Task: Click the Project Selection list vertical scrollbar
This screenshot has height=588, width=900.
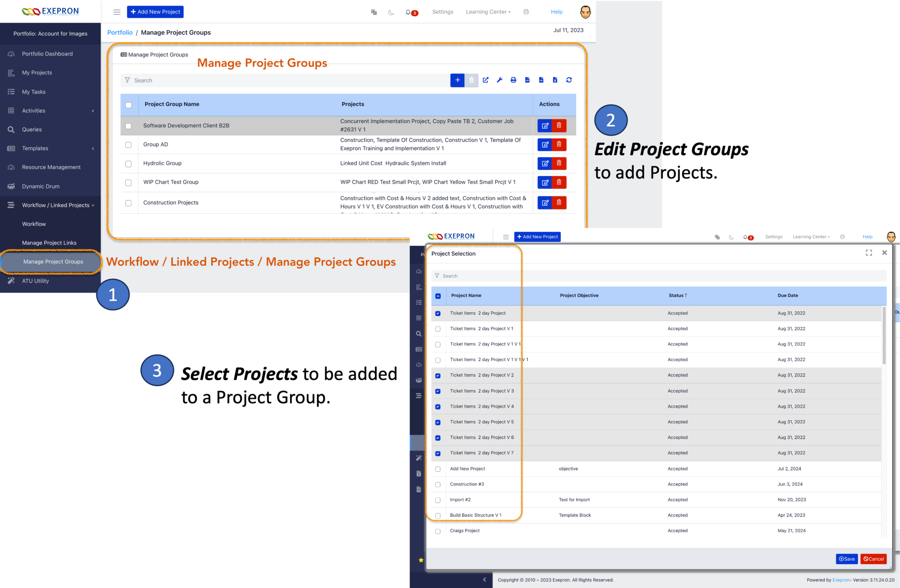Action: tap(884, 336)
